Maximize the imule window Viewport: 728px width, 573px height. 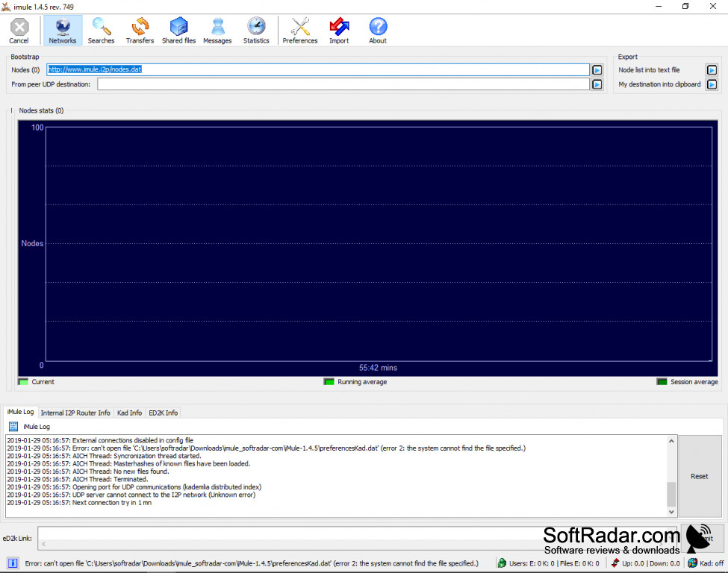(685, 7)
